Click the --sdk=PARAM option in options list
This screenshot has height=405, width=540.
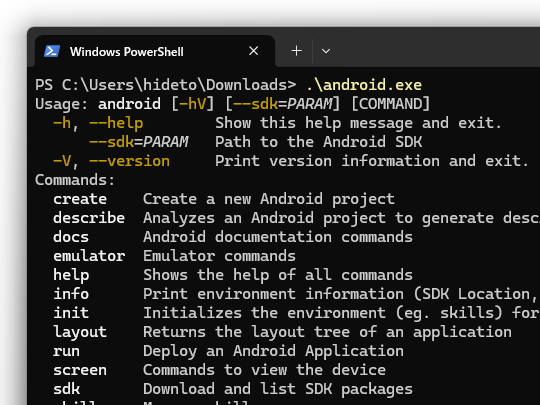point(139,142)
